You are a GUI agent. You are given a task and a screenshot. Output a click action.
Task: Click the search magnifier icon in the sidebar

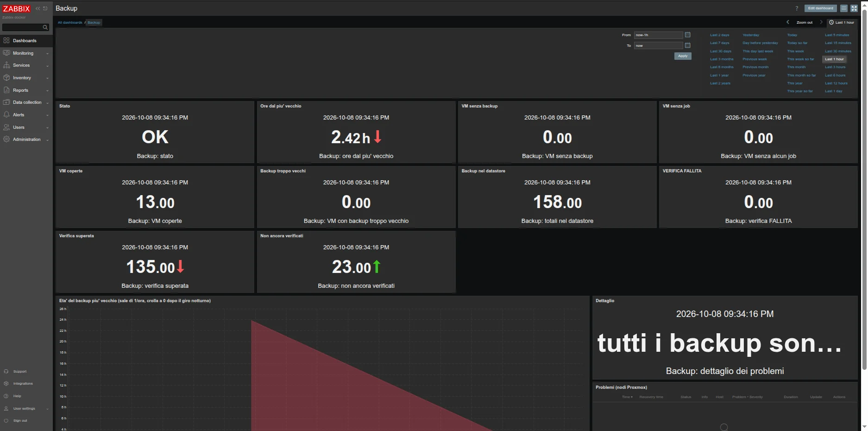coord(45,27)
